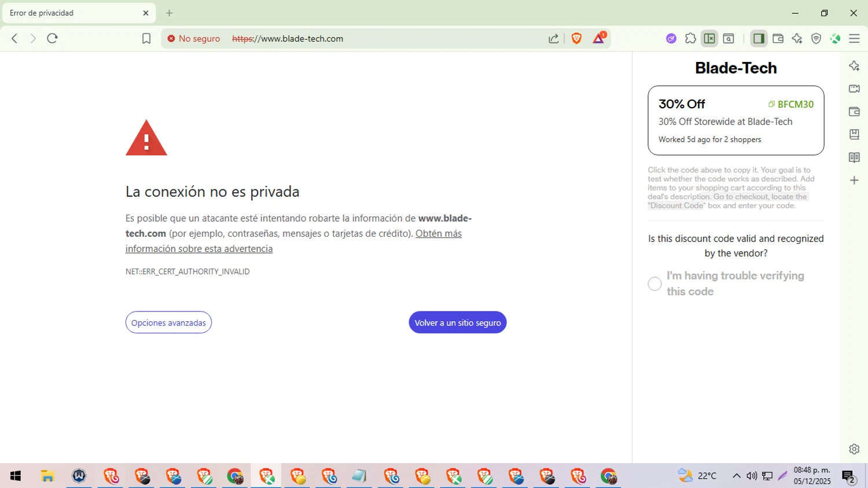
Task: Open a new tab with plus button
Action: [169, 13]
